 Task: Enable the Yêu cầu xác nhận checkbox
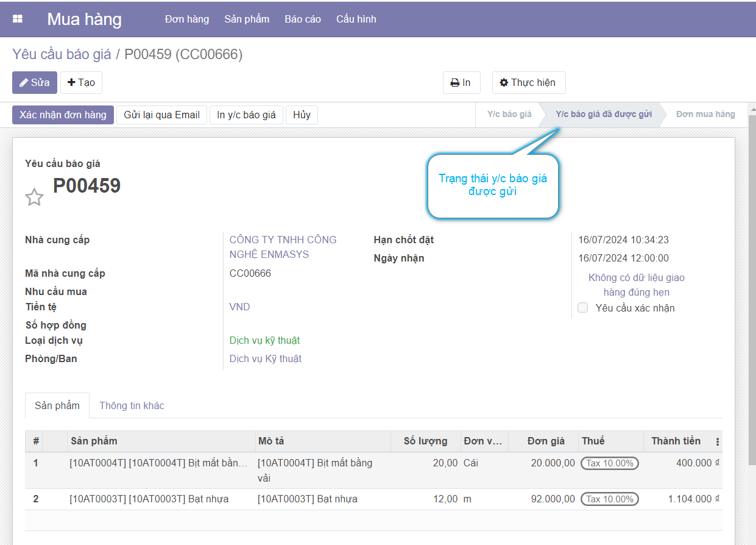pyautogui.click(x=583, y=308)
